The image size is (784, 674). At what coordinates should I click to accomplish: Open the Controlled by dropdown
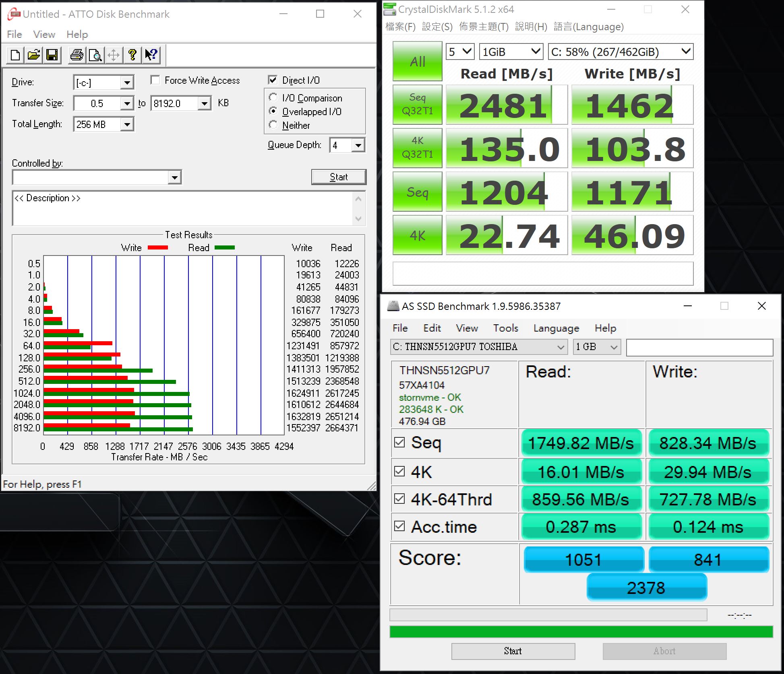tap(174, 177)
